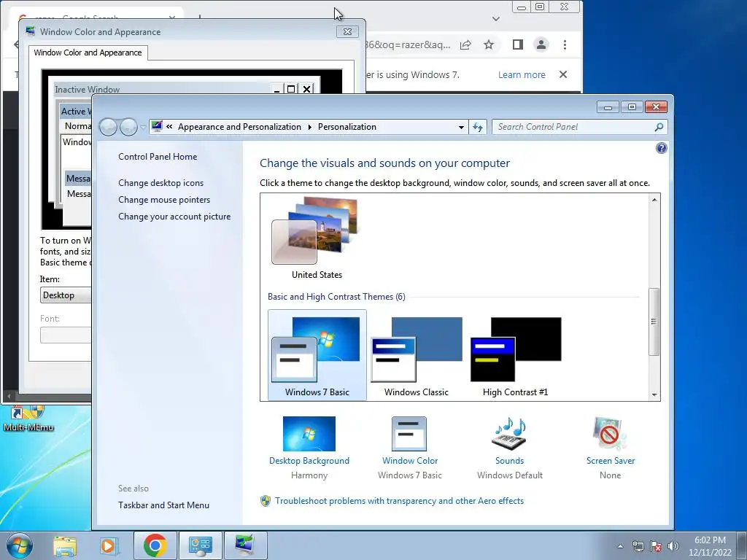Click the help question mark icon
The image size is (747, 560).
click(661, 148)
